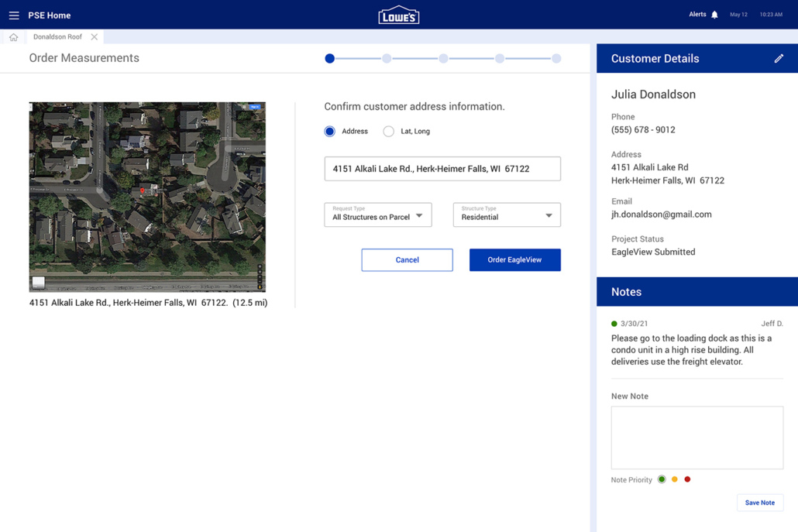Choose yellow note priority
Viewport: 798px width, 532px height.
click(674, 479)
